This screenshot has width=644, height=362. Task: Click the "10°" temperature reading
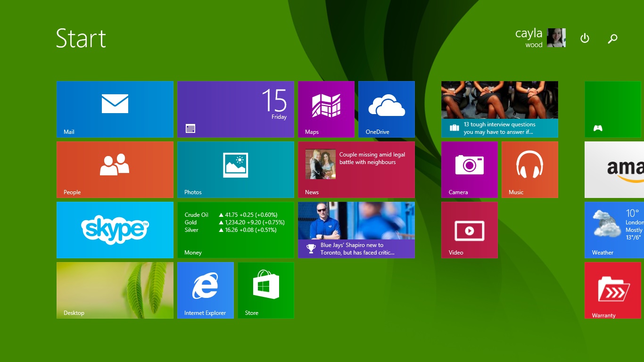(632, 213)
